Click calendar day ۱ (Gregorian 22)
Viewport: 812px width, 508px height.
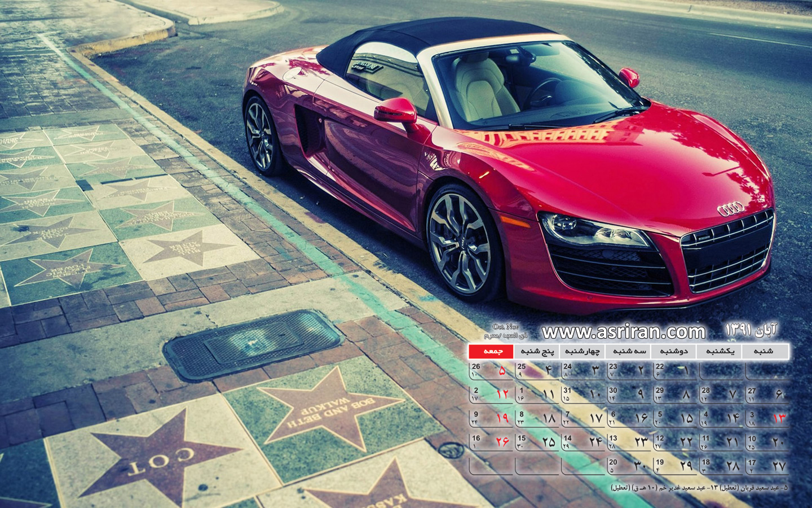(x=676, y=371)
